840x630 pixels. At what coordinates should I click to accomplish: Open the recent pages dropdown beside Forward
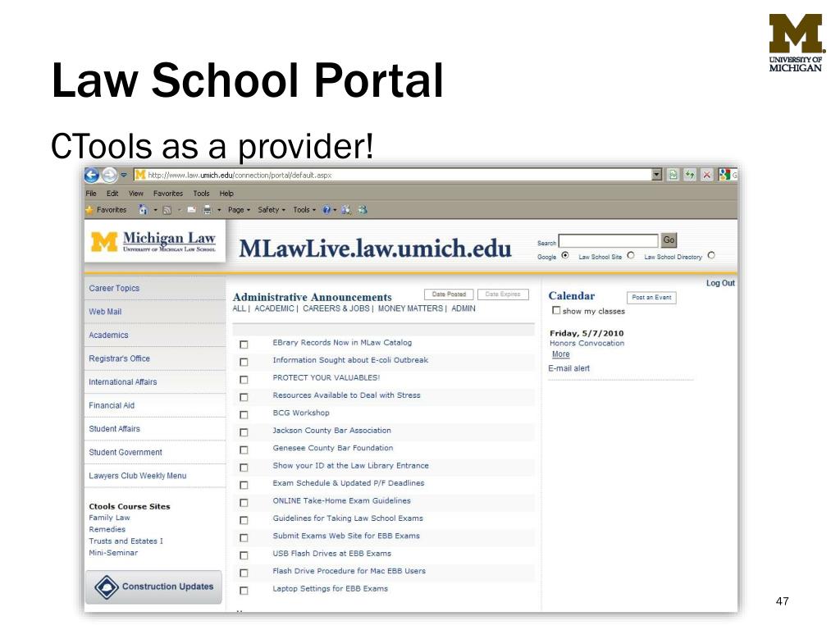click(x=124, y=176)
